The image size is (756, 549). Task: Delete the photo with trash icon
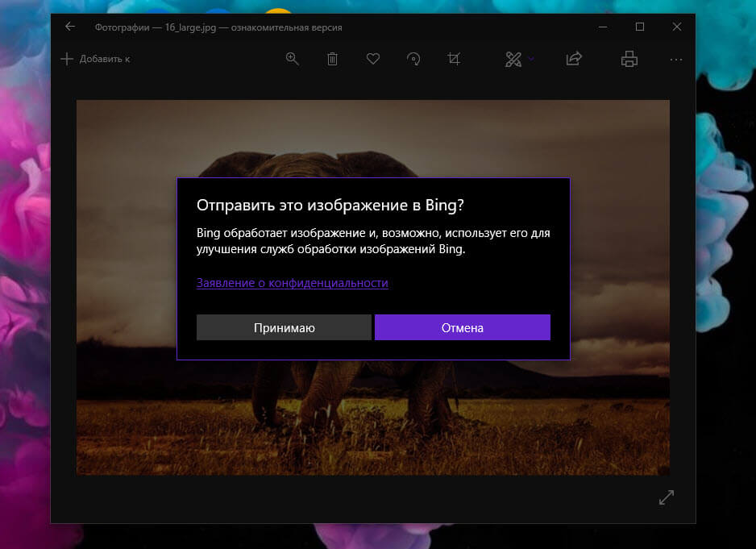click(x=332, y=59)
